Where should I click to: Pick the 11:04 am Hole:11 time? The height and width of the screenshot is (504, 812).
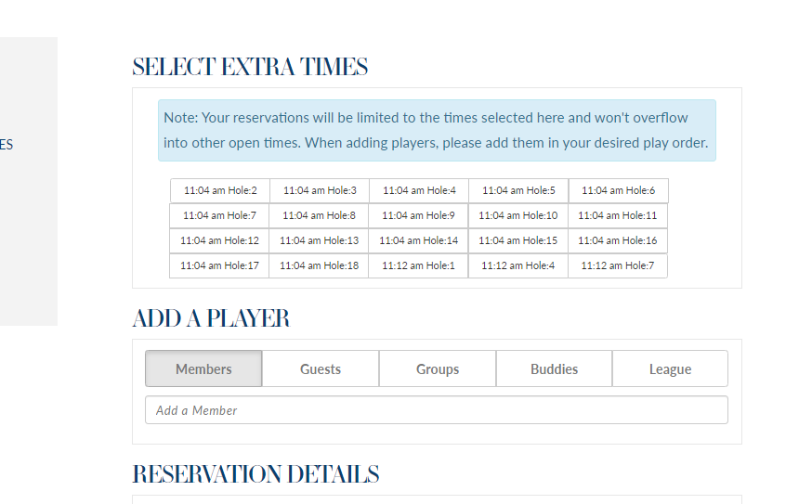point(617,215)
